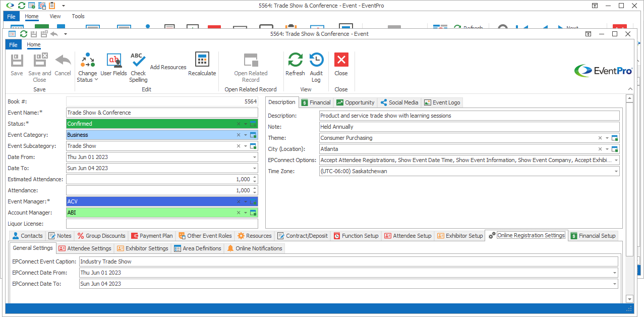This screenshot has height=317, width=644.
Task: Click calendar icon in Event window quick access bar
Action: point(12,34)
